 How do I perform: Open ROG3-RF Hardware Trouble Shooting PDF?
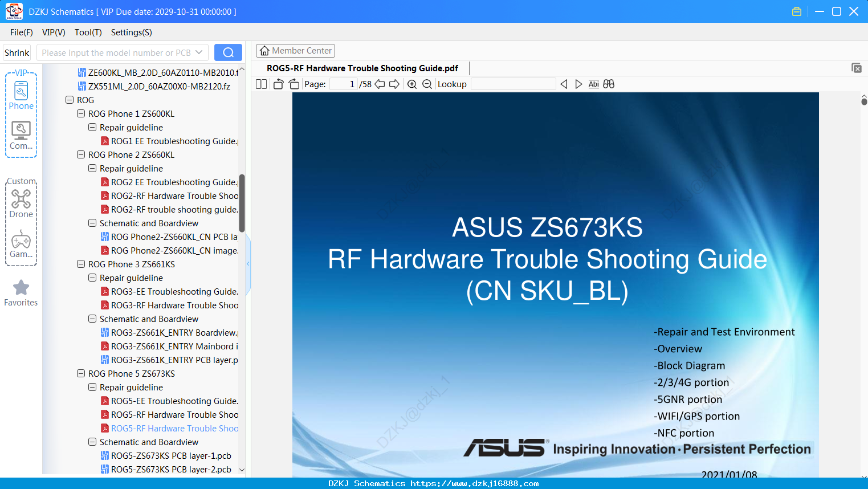tap(169, 305)
